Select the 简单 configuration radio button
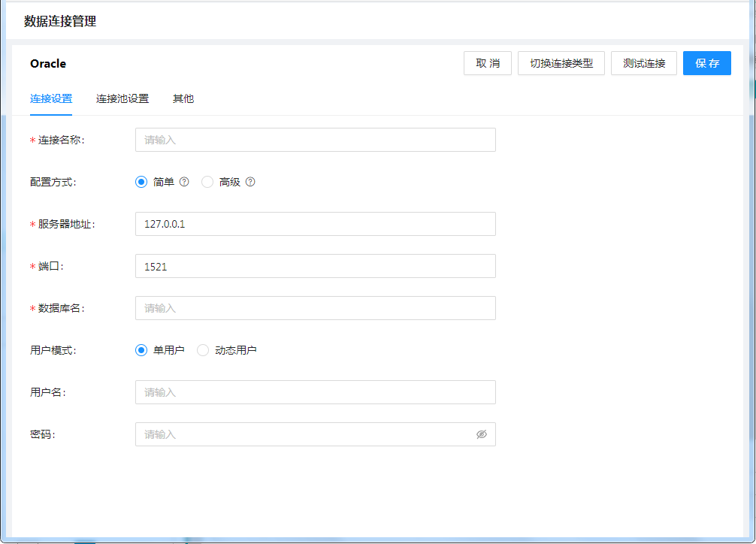 coord(141,182)
